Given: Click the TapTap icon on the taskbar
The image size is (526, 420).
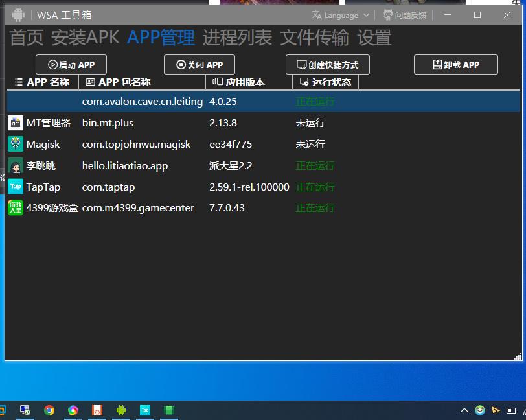Looking at the screenshot, I should pos(145,410).
